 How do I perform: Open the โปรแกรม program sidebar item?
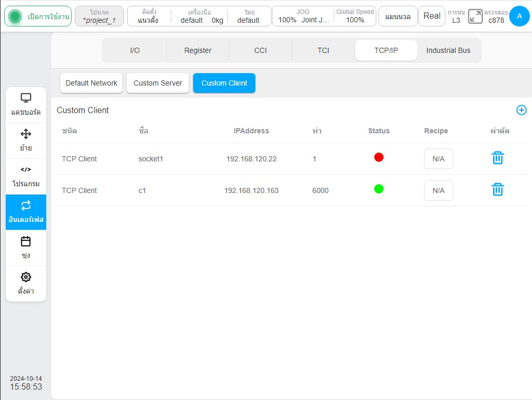coord(26,177)
